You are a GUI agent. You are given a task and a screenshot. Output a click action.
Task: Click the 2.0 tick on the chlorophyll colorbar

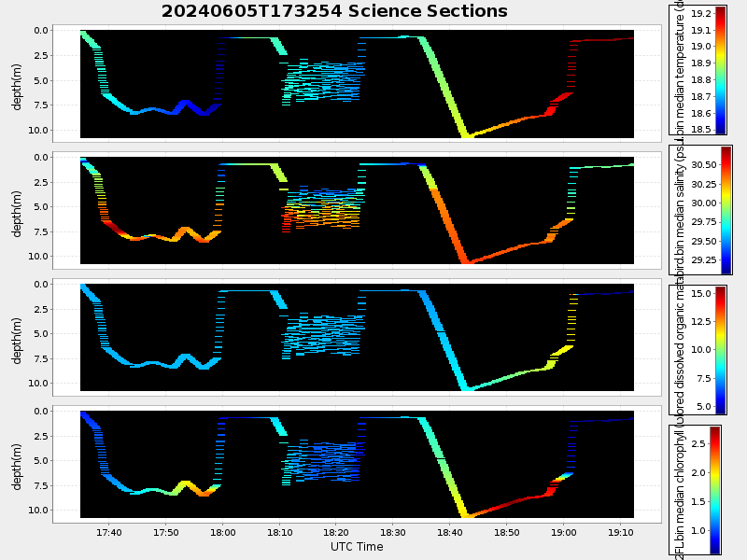click(x=698, y=472)
